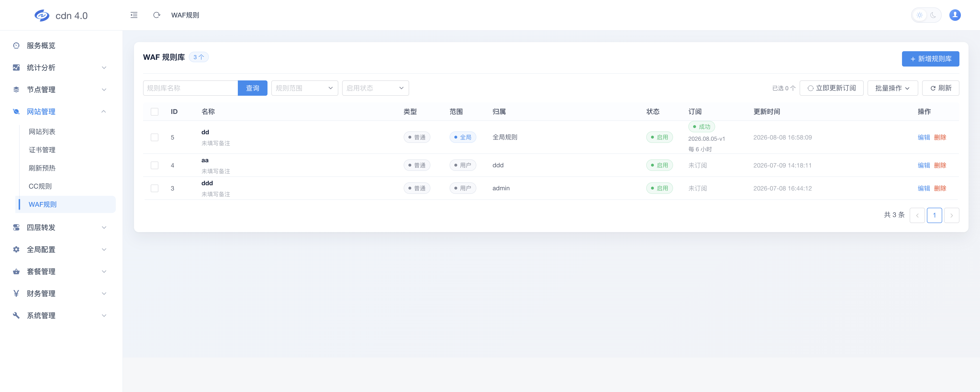Click 立即更新订阅 button
The height and width of the screenshot is (392, 980).
tap(831, 88)
